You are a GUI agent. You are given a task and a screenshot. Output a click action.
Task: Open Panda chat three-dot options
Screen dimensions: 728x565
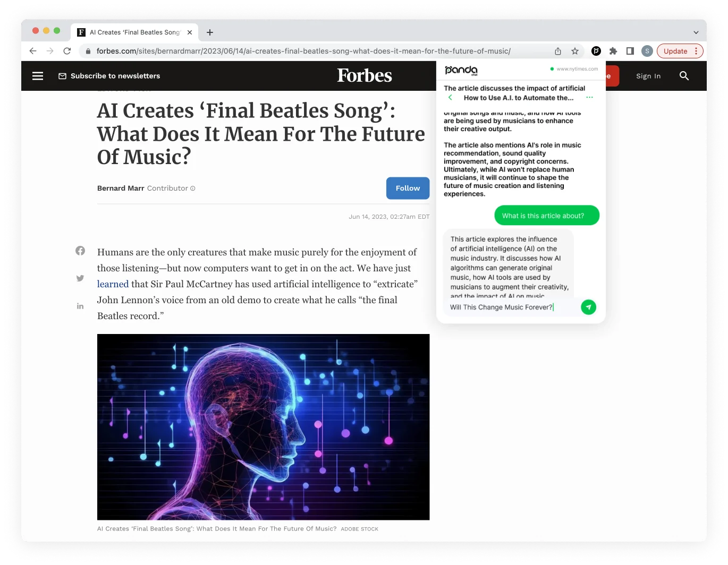coord(589,98)
